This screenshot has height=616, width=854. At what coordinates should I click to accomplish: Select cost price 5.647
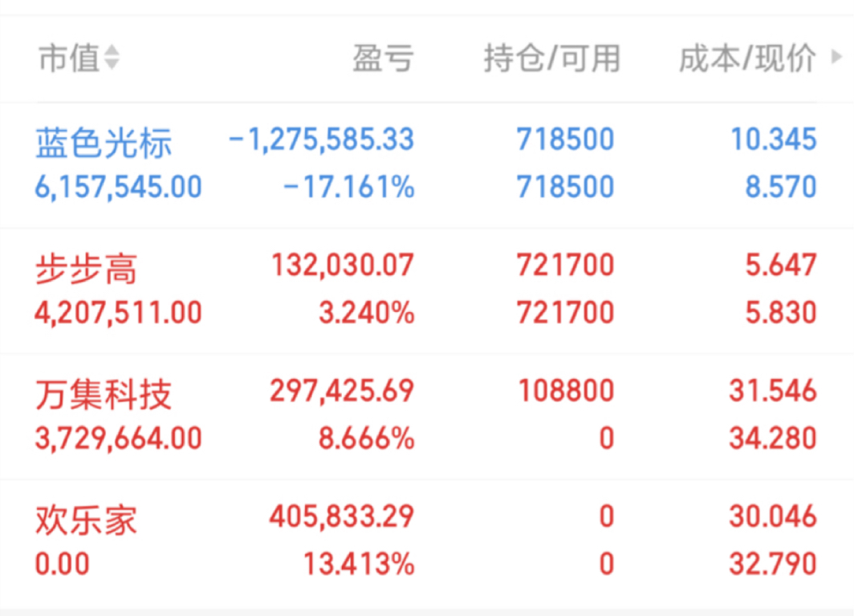[781, 265]
